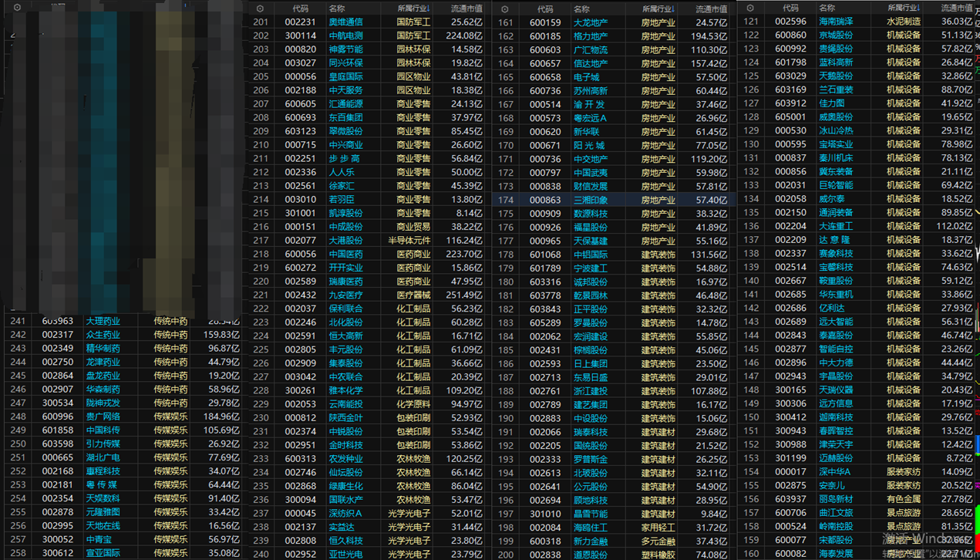Select stock 宁波建工
This screenshot has width=980, height=560.
(x=591, y=268)
